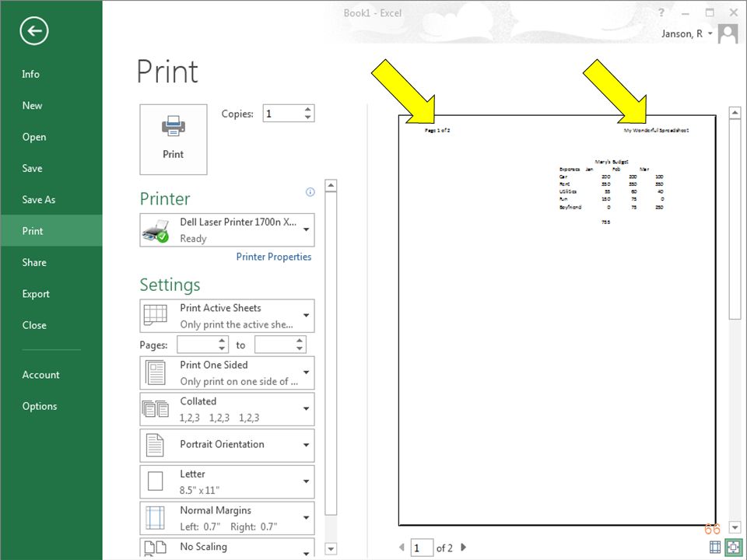Screen dimensions: 747x560
Task: Toggle Zoom to Page in preview
Action: click(x=734, y=547)
